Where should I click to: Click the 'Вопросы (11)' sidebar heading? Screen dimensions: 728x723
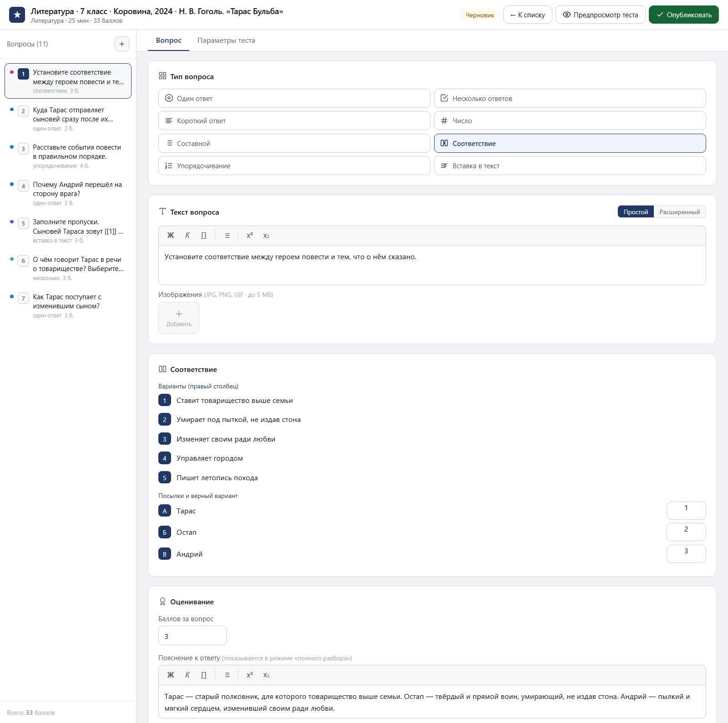(27, 44)
